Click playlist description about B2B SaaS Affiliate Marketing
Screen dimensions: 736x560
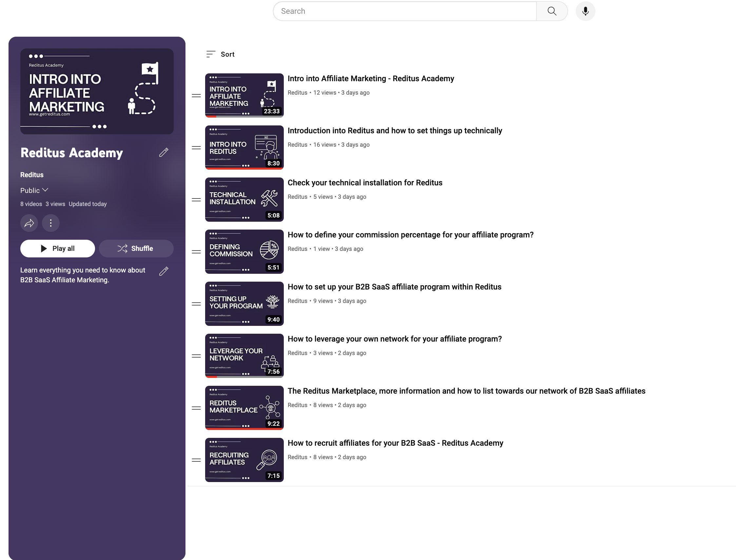click(83, 275)
